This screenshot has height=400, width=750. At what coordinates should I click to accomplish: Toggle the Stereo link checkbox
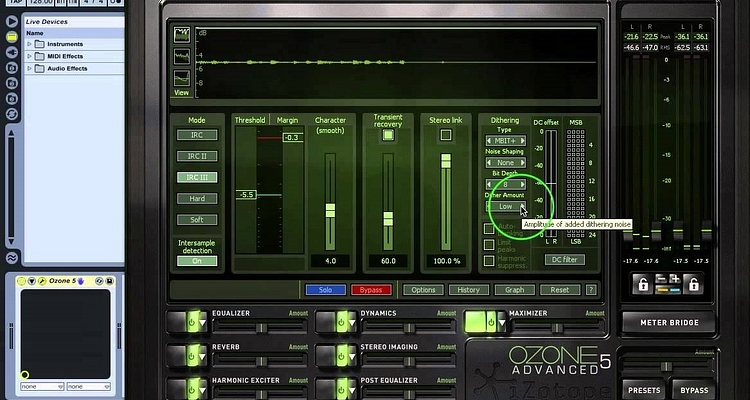[x=446, y=135]
